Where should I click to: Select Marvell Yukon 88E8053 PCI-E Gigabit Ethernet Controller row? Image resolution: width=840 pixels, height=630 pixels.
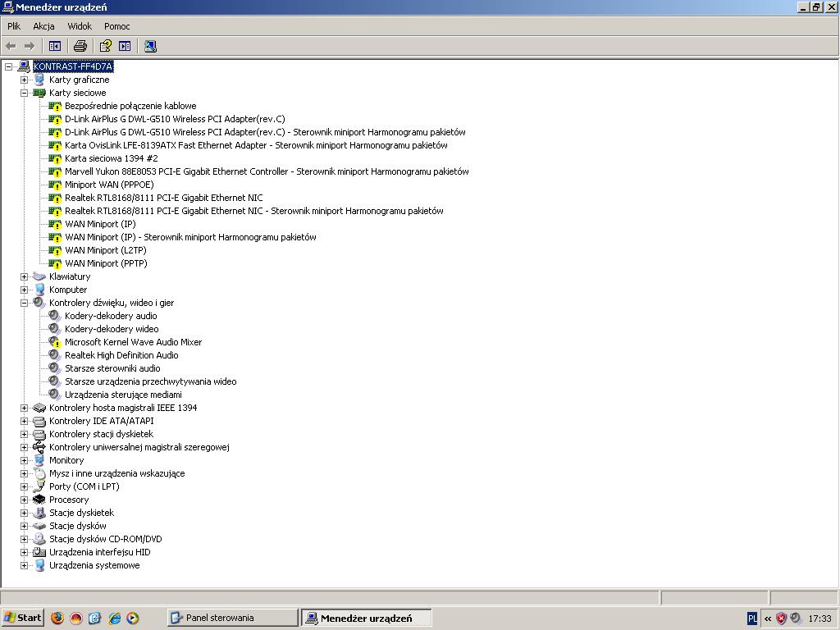(x=267, y=171)
